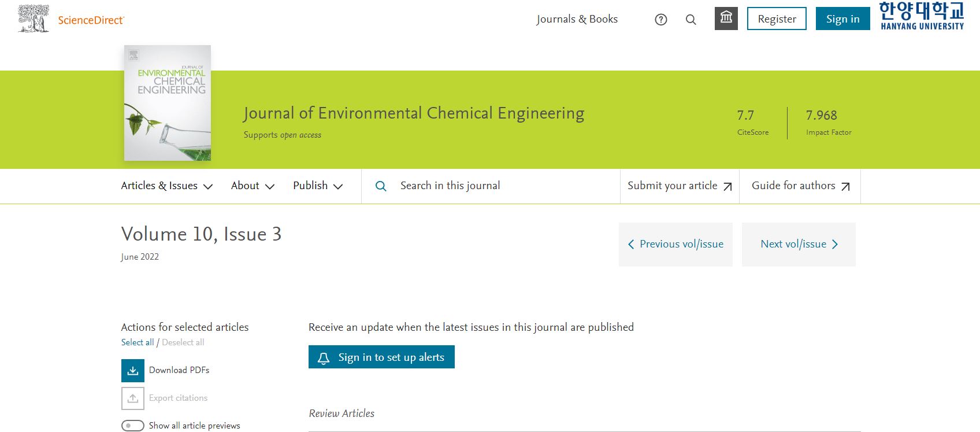Open Journals & Books menu item
Image resolution: width=980 pixels, height=432 pixels.
coord(577,19)
